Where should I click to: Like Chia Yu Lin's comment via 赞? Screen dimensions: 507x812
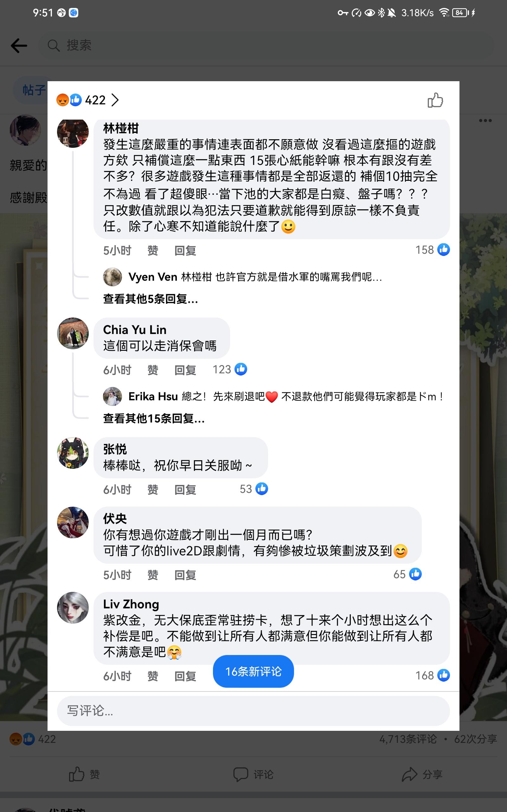pyautogui.click(x=152, y=370)
